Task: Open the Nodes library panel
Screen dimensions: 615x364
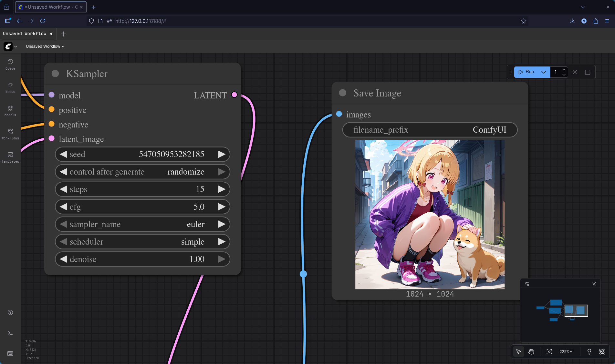Action: click(10, 87)
